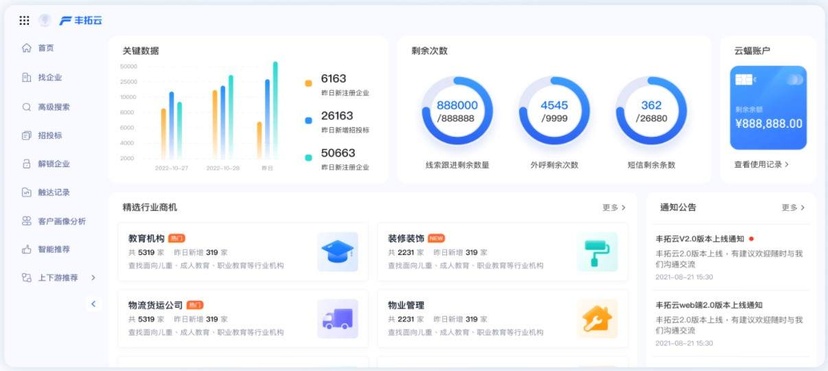Click the graduation cap icon for 教育机构
Viewport: 828px width, 371px height.
click(337, 252)
